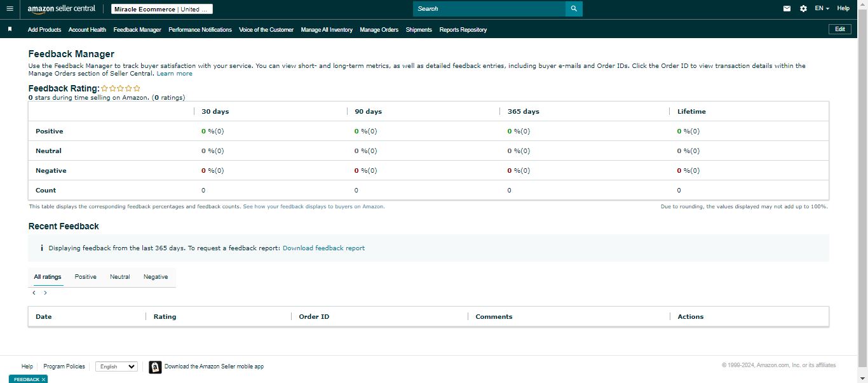Click the search magnifier button
The image size is (868, 383).
point(574,9)
